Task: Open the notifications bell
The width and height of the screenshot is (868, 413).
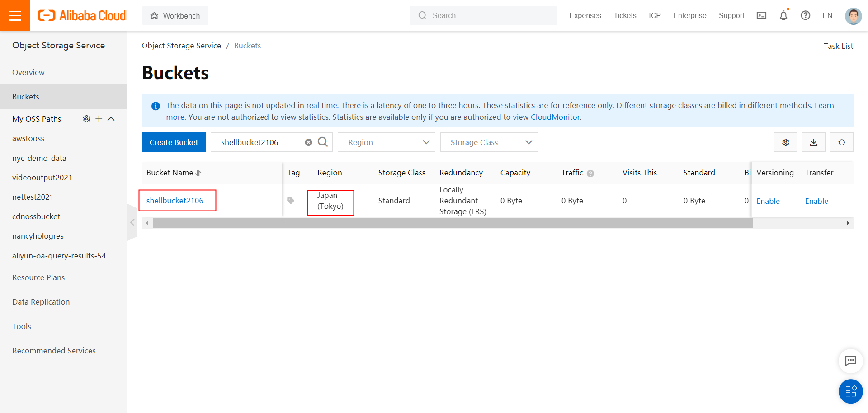Action: tap(783, 15)
